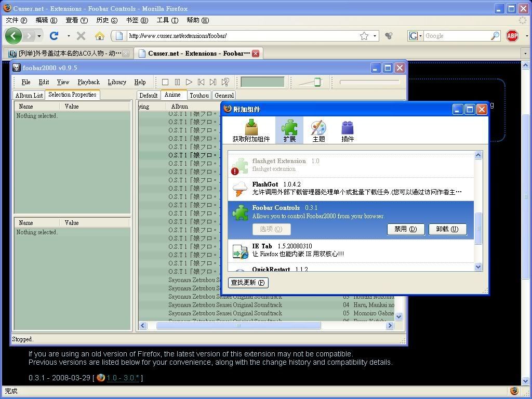Open the list all tabs dropdown
The image size is (532, 399).
[526, 54]
